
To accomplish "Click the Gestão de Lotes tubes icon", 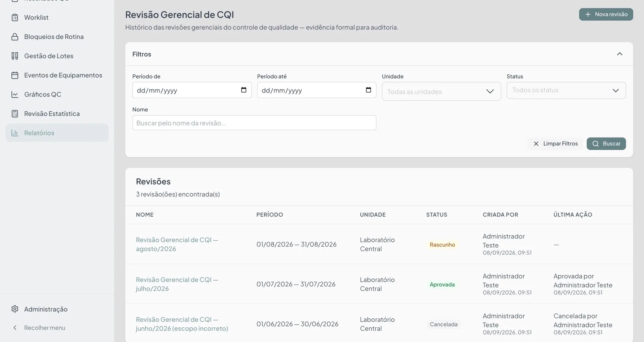I will pyautogui.click(x=15, y=56).
